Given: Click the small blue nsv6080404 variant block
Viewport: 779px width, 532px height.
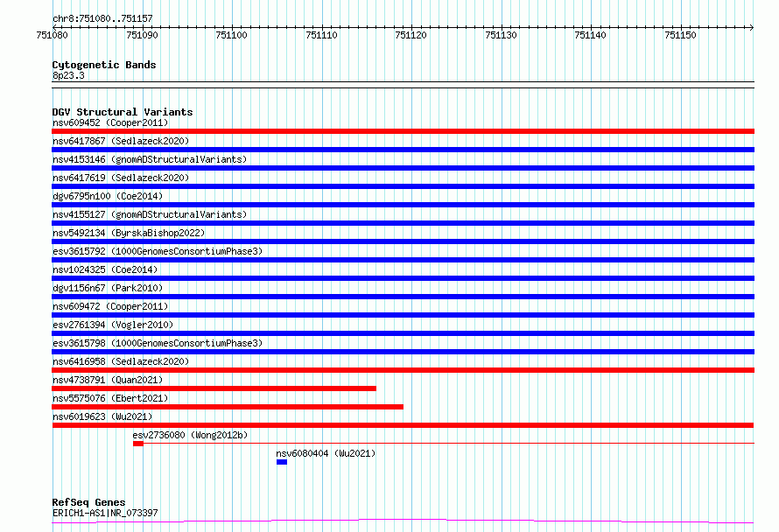Looking at the screenshot, I should tap(282, 462).
